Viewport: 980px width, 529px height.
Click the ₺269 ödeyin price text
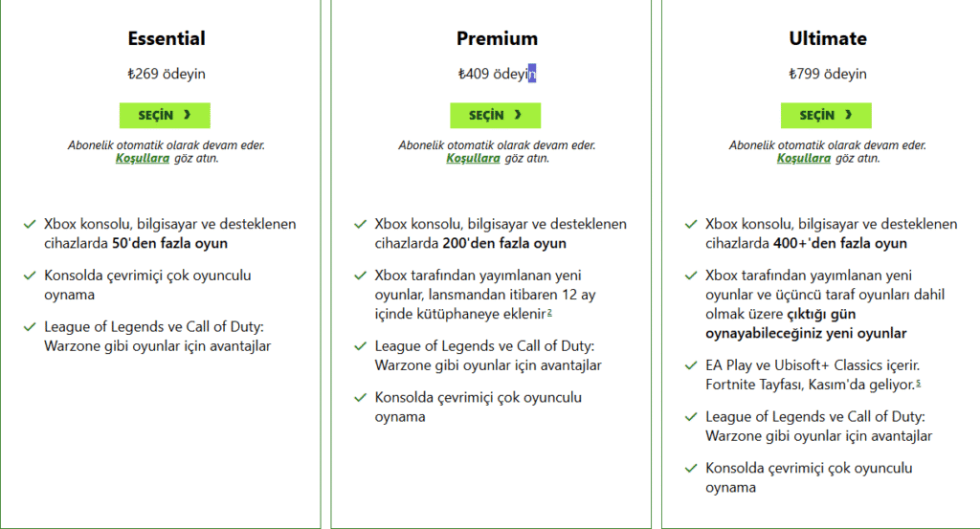(x=167, y=74)
